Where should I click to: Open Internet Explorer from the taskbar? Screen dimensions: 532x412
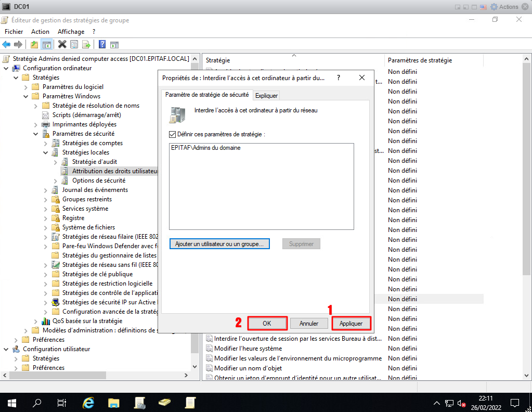(89, 403)
